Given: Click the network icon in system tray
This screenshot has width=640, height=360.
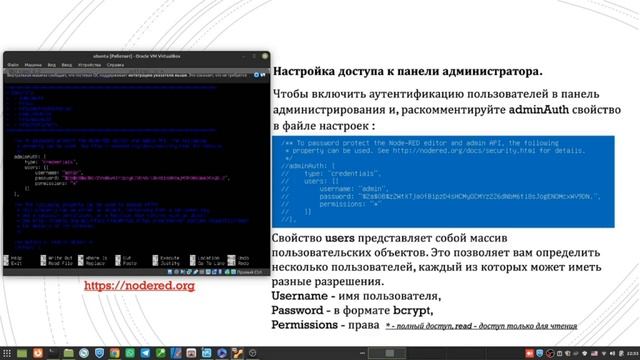Looking at the screenshot, I should 604,353.
